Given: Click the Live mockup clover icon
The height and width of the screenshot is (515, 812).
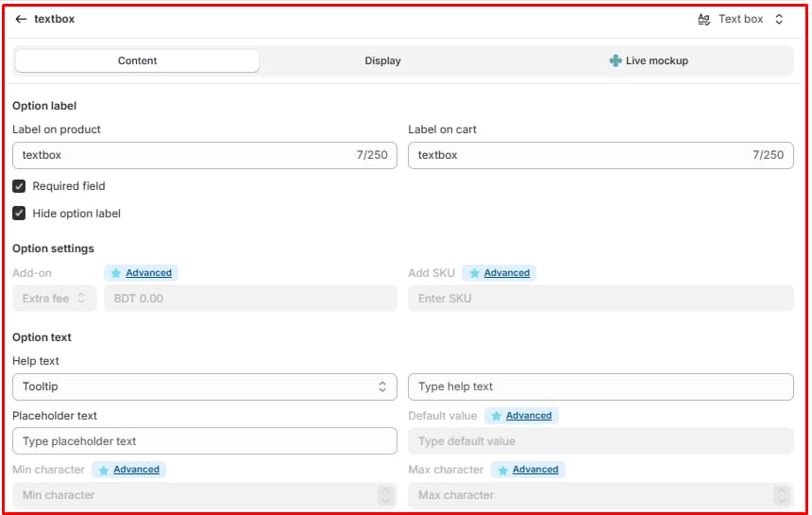Looking at the screenshot, I should (x=616, y=60).
